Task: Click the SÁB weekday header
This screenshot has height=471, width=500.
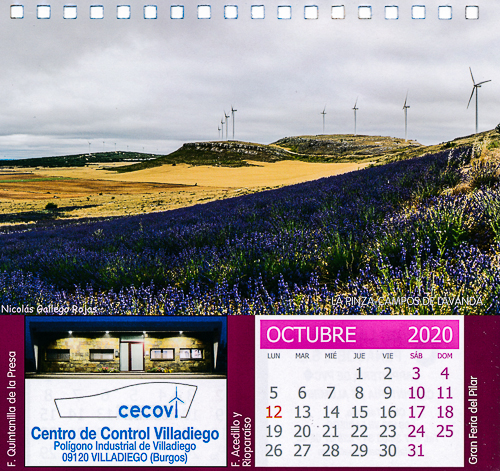Action: (x=416, y=356)
